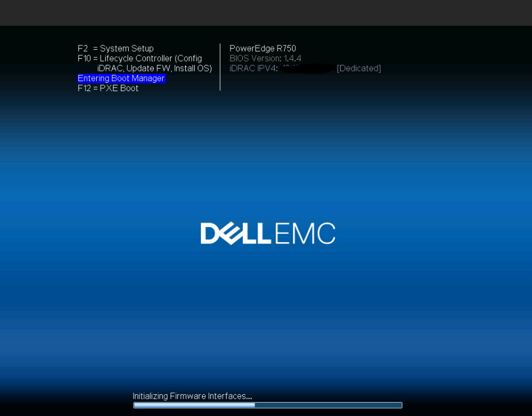Click the iDRAC IPV4: label
The width and height of the screenshot is (532, 416).
coord(254,68)
